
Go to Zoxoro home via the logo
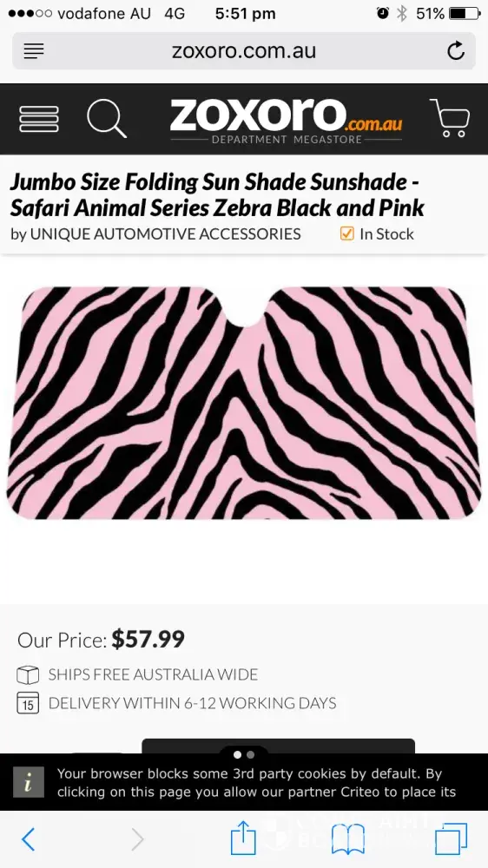coord(286,120)
